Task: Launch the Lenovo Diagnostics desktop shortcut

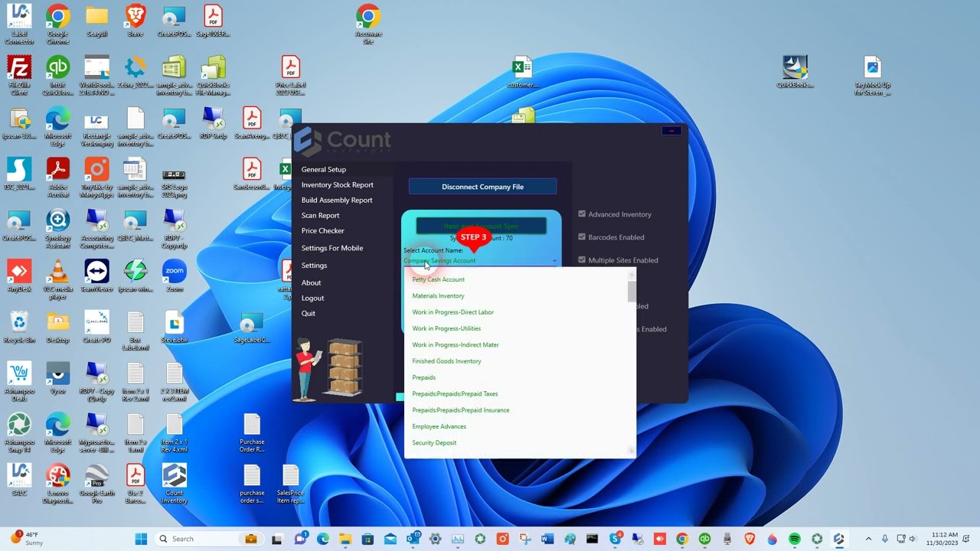Action: [58, 484]
